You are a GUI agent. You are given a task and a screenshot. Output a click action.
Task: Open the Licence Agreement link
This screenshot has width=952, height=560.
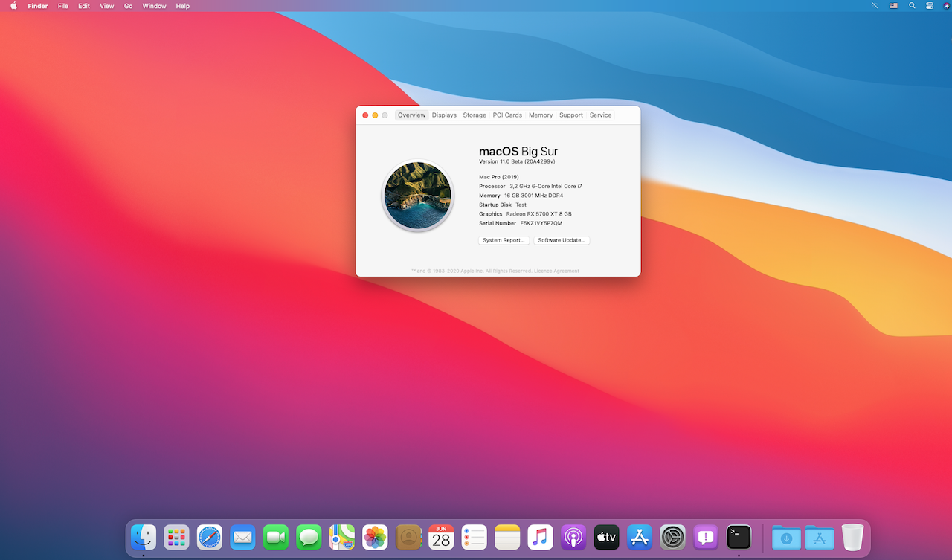click(x=556, y=271)
